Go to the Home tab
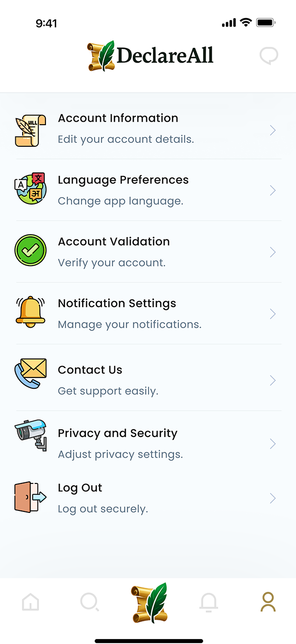 [x=31, y=602]
